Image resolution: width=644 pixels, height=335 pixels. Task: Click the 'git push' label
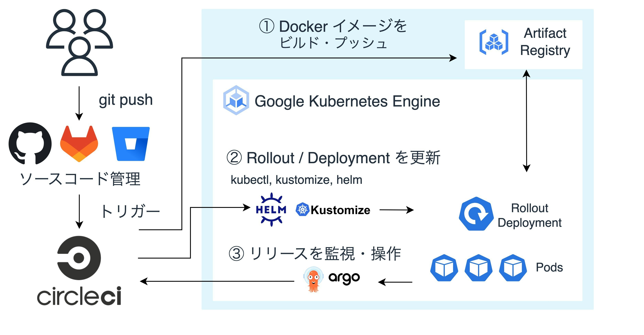[126, 100]
